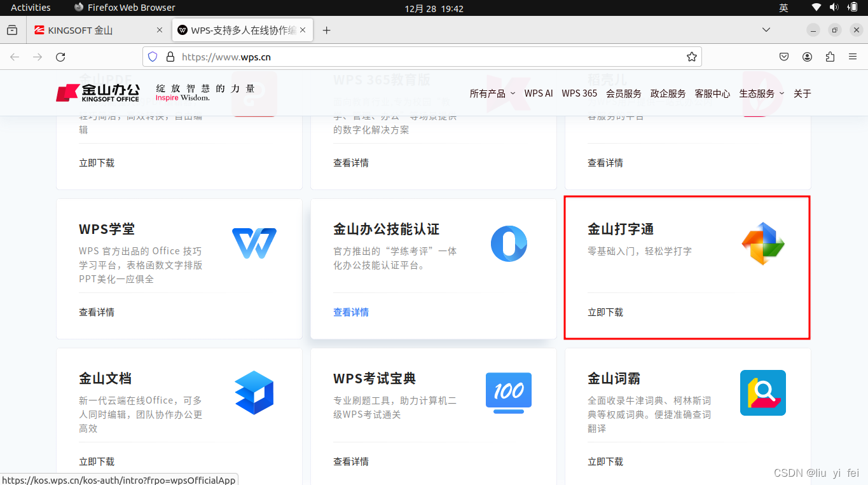Click 查看详情 in WPS考试宝典 card

click(x=351, y=461)
